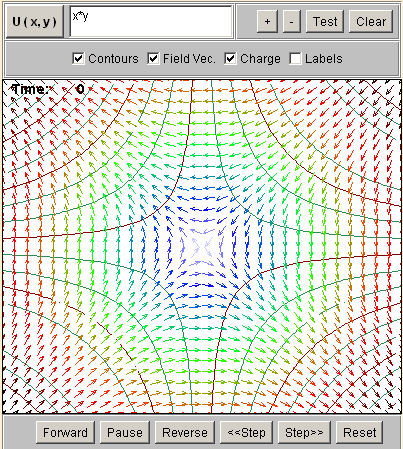This screenshot has width=403, height=449.
Task: Enable the Labels checkbox
Action: tap(295, 59)
